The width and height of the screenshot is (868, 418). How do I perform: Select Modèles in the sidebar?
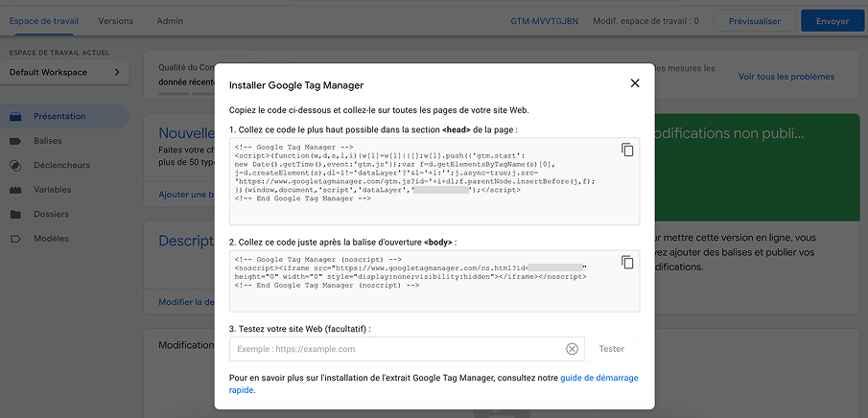tap(51, 239)
